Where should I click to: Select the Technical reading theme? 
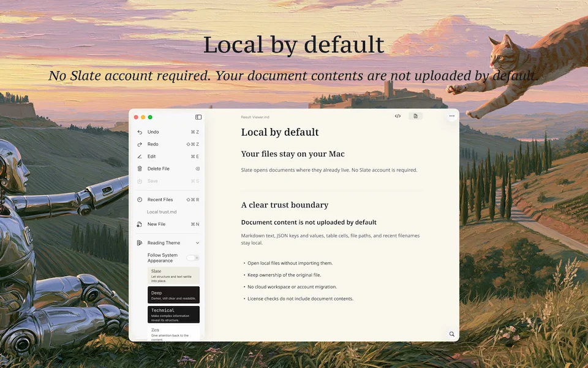173,314
